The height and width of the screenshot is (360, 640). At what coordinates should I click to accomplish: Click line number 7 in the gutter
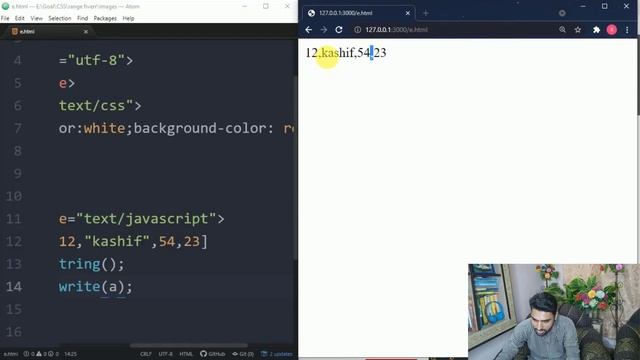tap(18, 128)
